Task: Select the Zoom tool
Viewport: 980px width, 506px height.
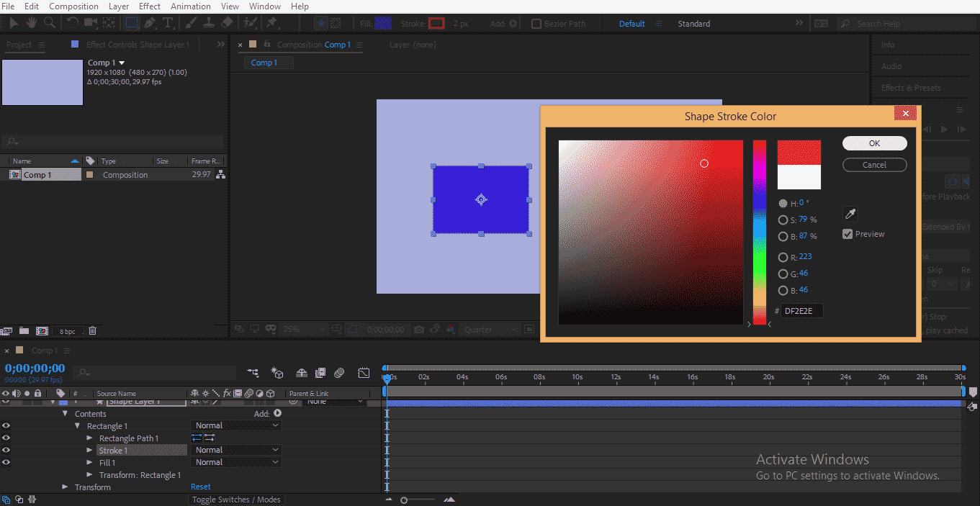Action: (50, 23)
